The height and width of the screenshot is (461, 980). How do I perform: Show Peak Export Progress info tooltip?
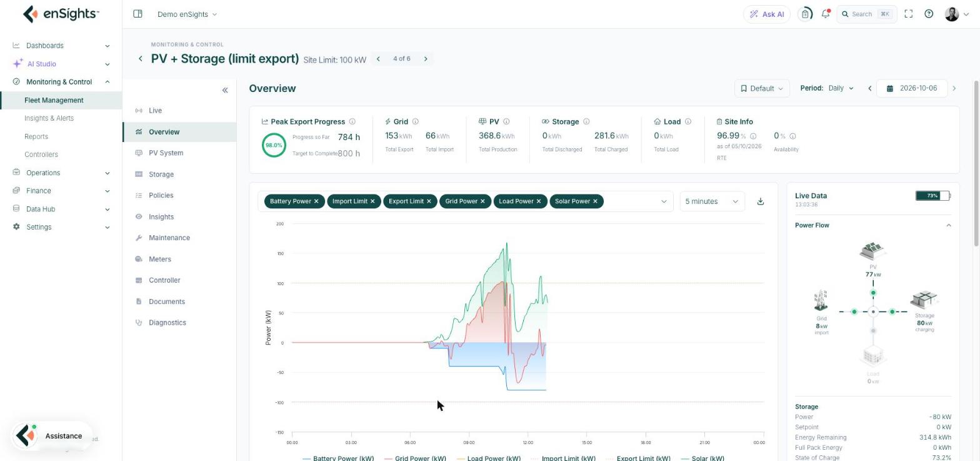coord(352,121)
